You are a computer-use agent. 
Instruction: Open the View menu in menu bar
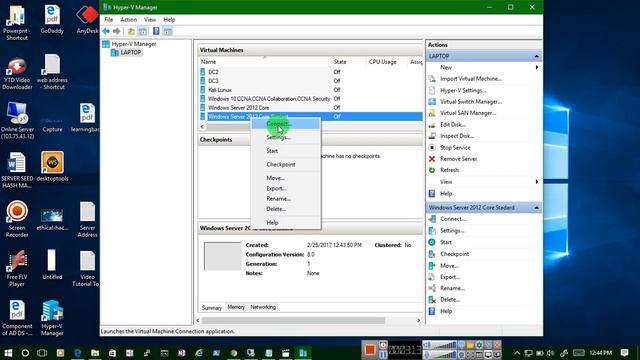[x=150, y=20]
